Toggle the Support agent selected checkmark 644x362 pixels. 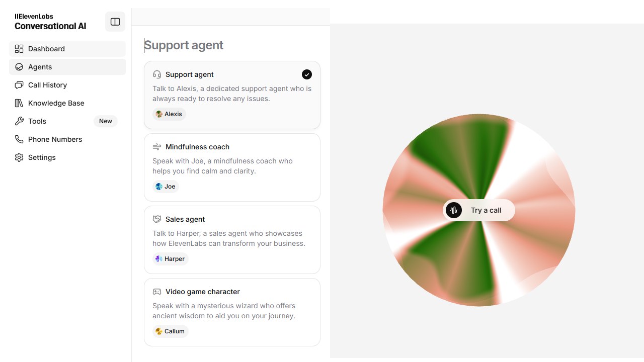pos(307,74)
